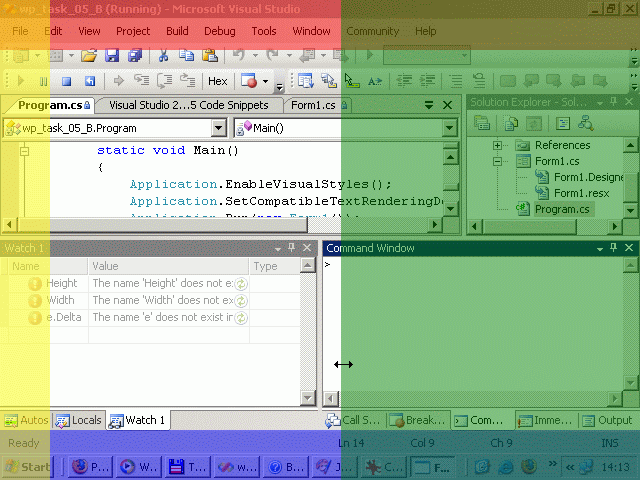Open the Watch 1 window position dropdown

pos(278,249)
